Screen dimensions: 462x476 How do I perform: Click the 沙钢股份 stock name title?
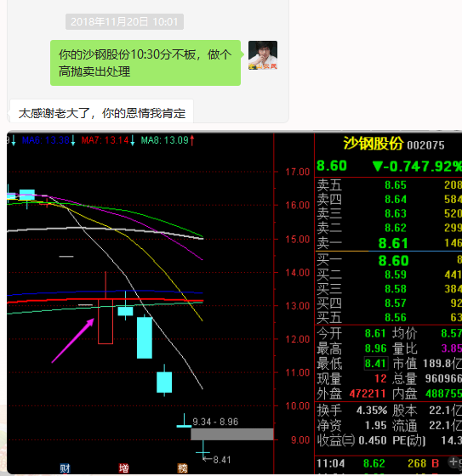click(374, 144)
